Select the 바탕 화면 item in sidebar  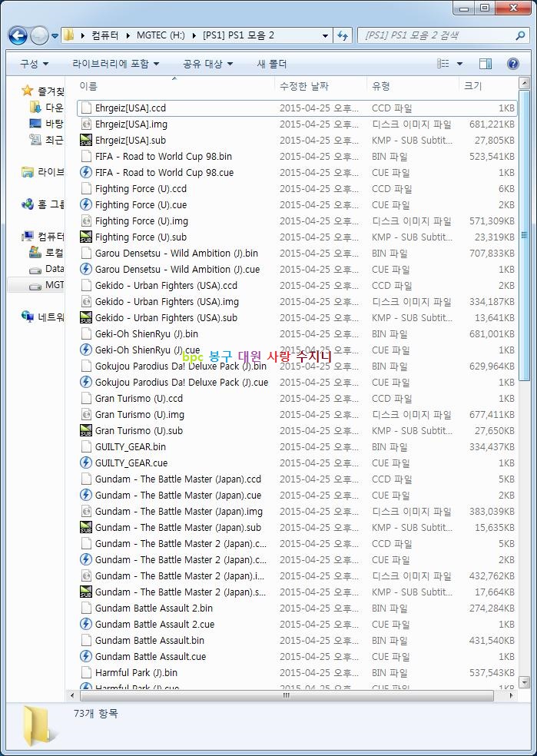pyautogui.click(x=46, y=124)
